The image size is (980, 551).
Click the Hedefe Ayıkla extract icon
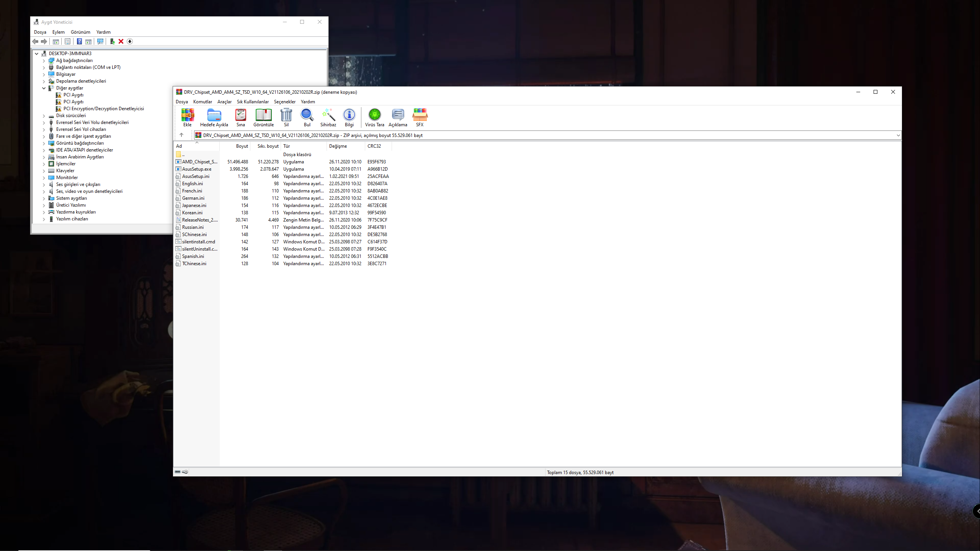[x=214, y=117]
